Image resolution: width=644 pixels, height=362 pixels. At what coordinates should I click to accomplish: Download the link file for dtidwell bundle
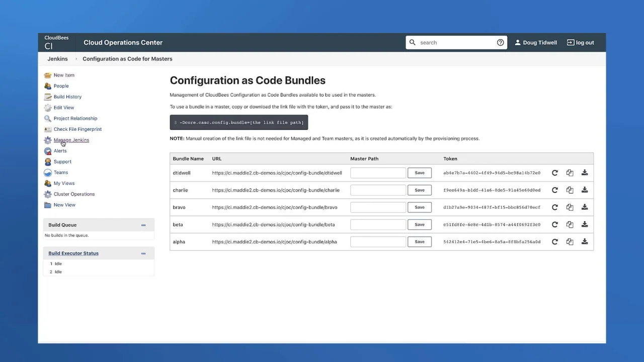coord(585,173)
